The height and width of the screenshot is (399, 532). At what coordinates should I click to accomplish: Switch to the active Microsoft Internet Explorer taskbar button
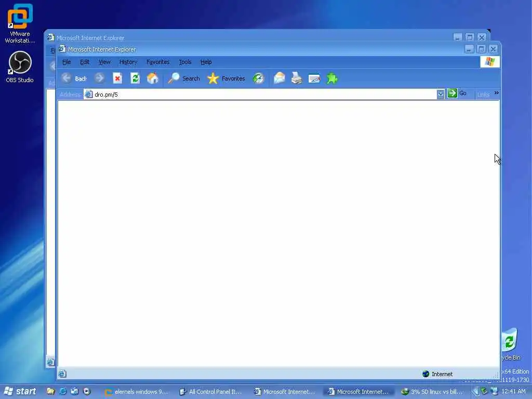[358, 392]
